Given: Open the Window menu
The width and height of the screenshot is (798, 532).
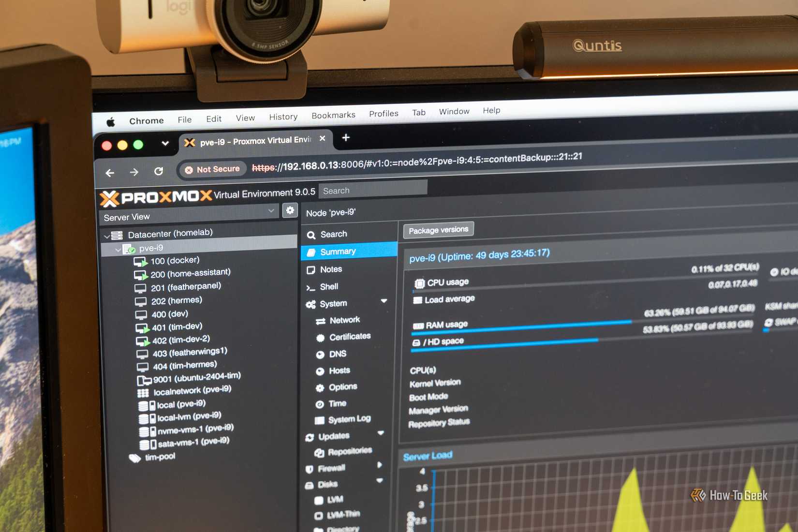Looking at the screenshot, I should (454, 111).
